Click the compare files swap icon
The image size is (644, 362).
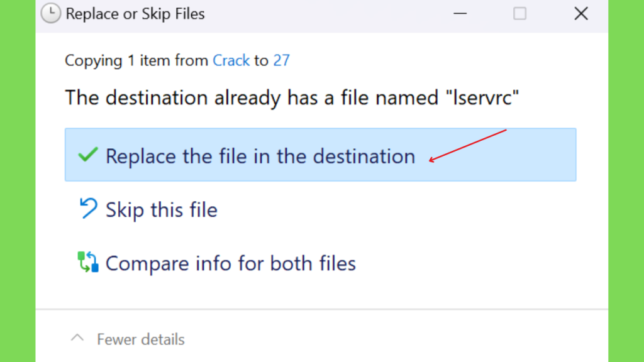click(88, 262)
